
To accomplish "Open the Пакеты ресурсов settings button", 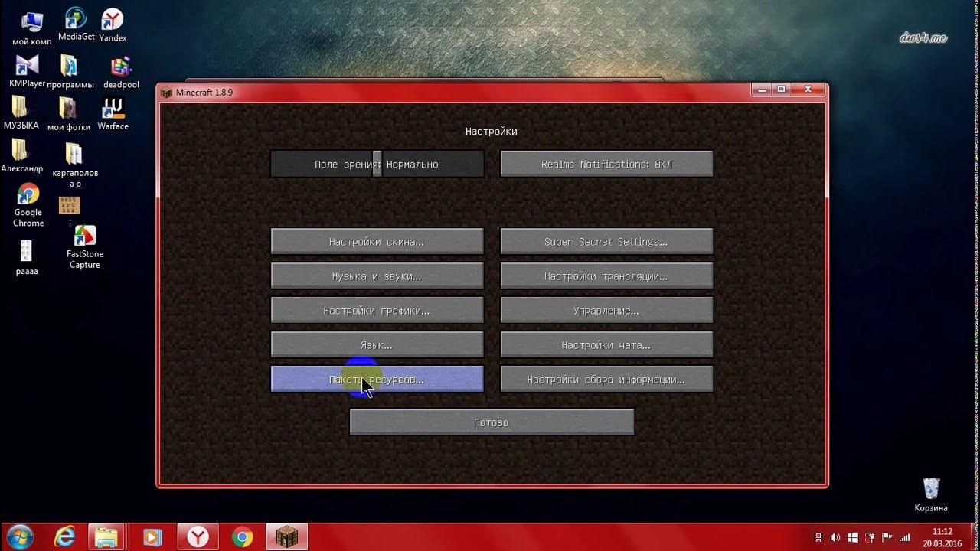I will 377,379.
